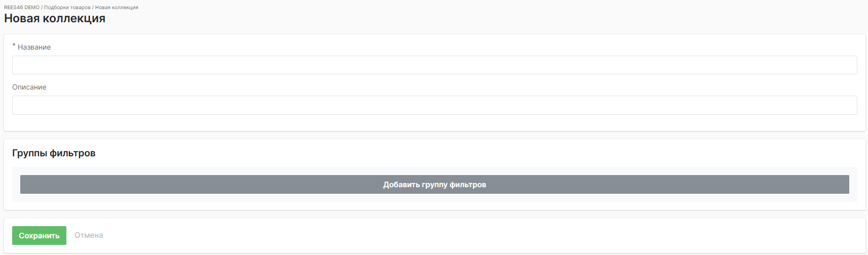Click the green Сохранить button
868x255 pixels.
39,236
